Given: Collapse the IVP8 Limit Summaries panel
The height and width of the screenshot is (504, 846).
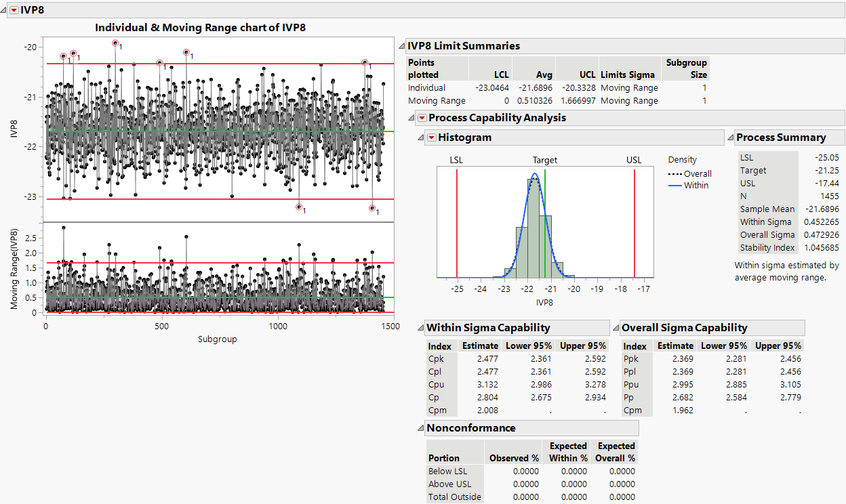Looking at the screenshot, I should (403, 46).
